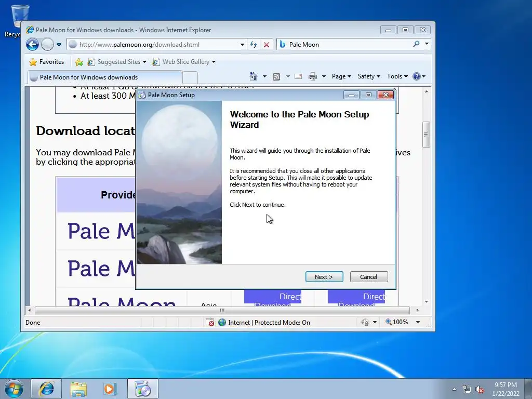Open recent pages dropdown beside the forward arrow
Image resolution: width=532 pixels, height=399 pixels.
point(59,45)
